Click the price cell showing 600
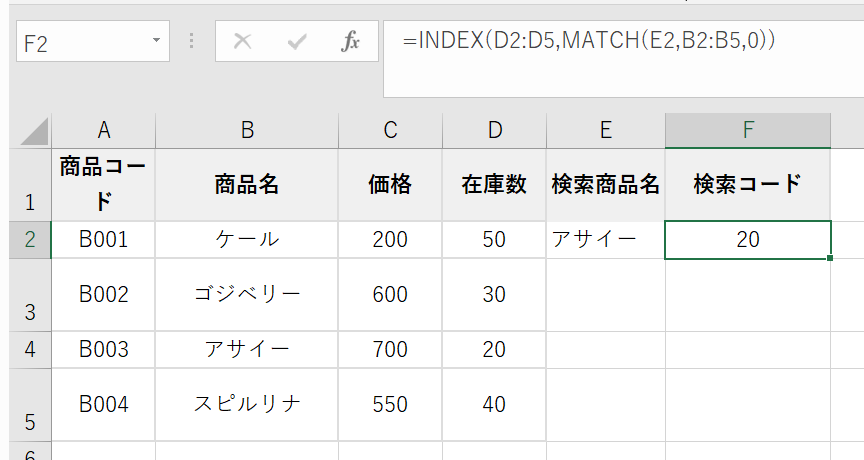The image size is (864, 460). tap(390, 295)
